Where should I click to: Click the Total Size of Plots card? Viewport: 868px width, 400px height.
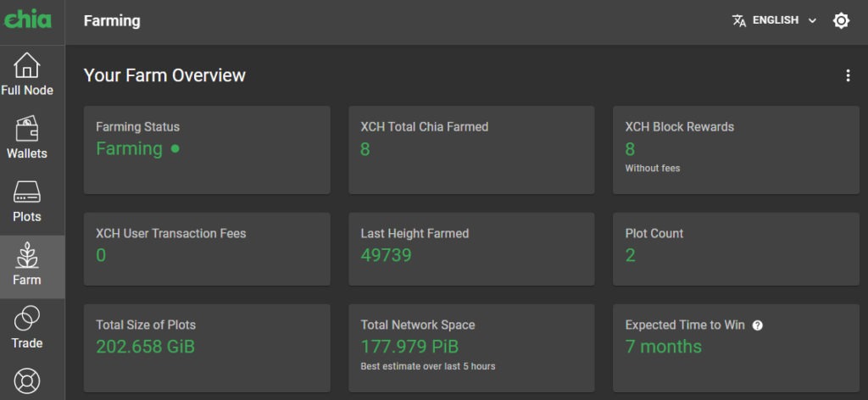coord(207,347)
